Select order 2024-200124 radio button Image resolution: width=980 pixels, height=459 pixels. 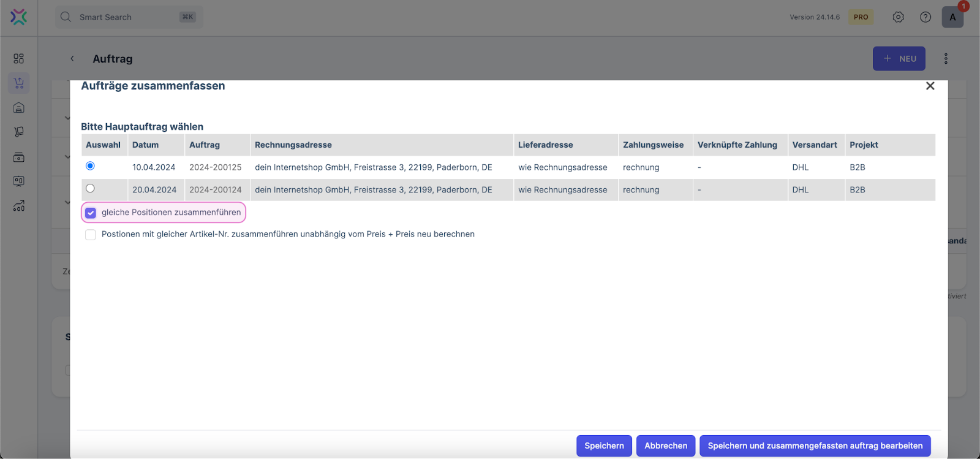click(x=90, y=189)
